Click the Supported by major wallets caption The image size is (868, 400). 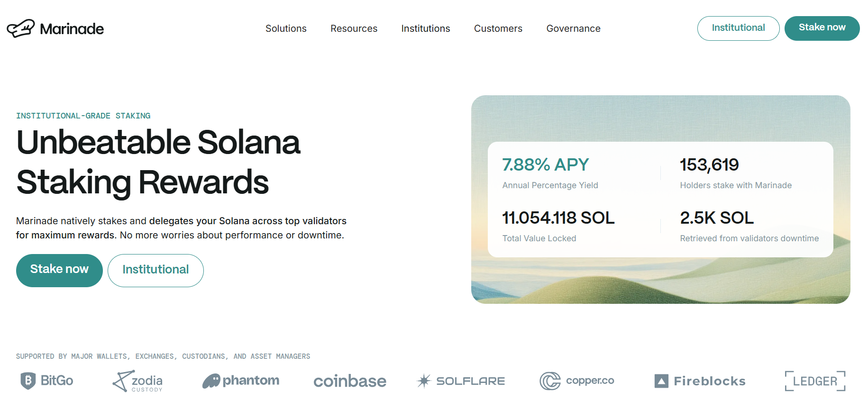coord(163,356)
